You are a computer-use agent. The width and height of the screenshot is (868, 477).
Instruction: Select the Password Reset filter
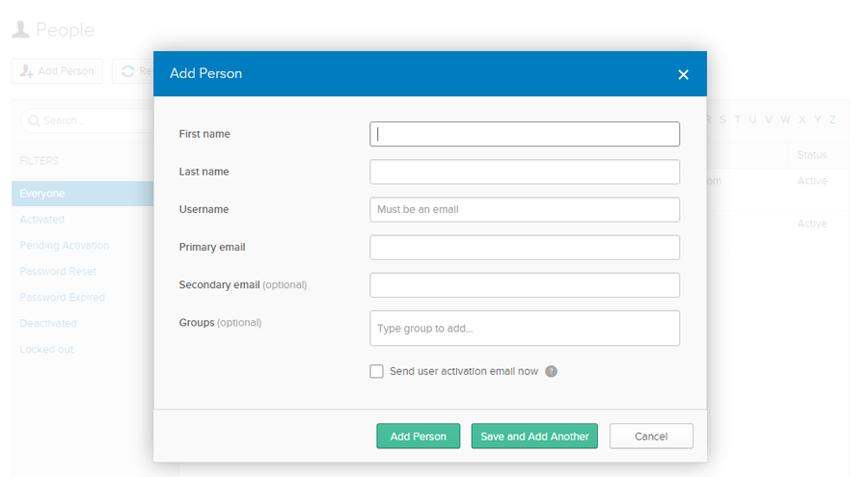[x=58, y=272]
